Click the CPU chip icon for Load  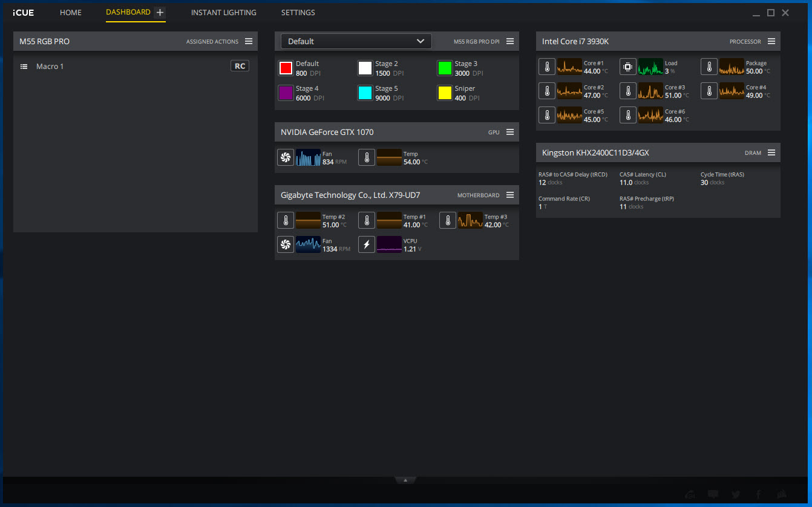pos(628,67)
